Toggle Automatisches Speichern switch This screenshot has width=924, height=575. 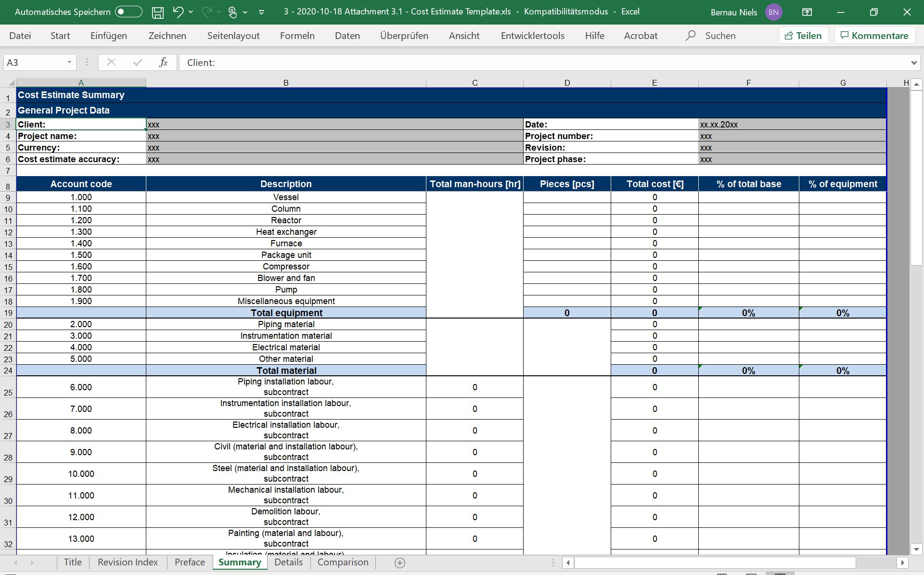tap(128, 12)
